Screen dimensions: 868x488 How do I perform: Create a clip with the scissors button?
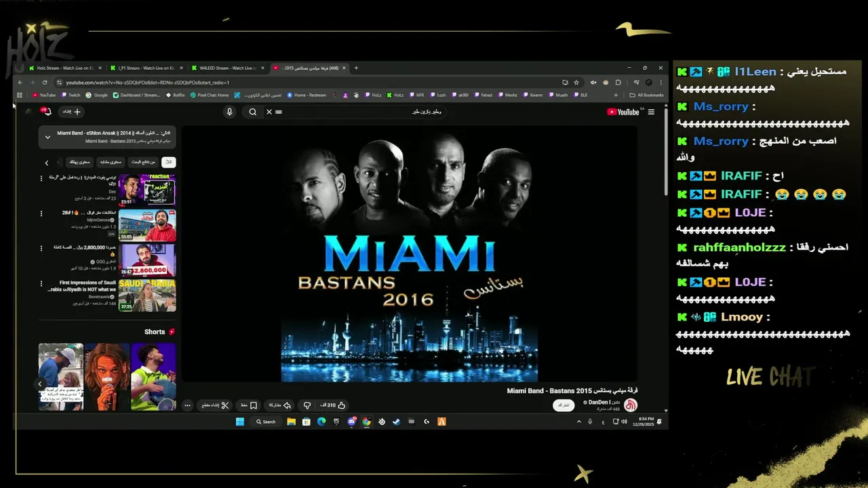point(215,405)
